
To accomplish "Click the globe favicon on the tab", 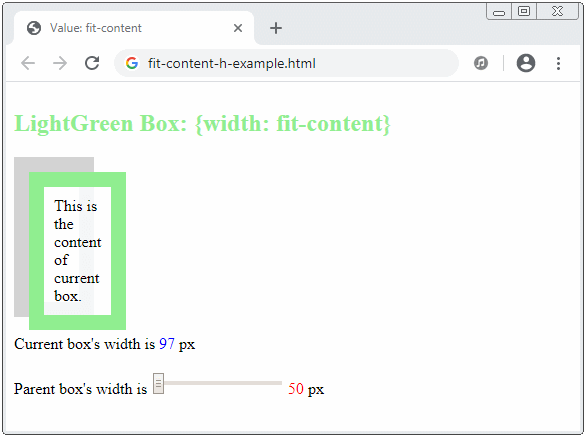I will click(34, 28).
